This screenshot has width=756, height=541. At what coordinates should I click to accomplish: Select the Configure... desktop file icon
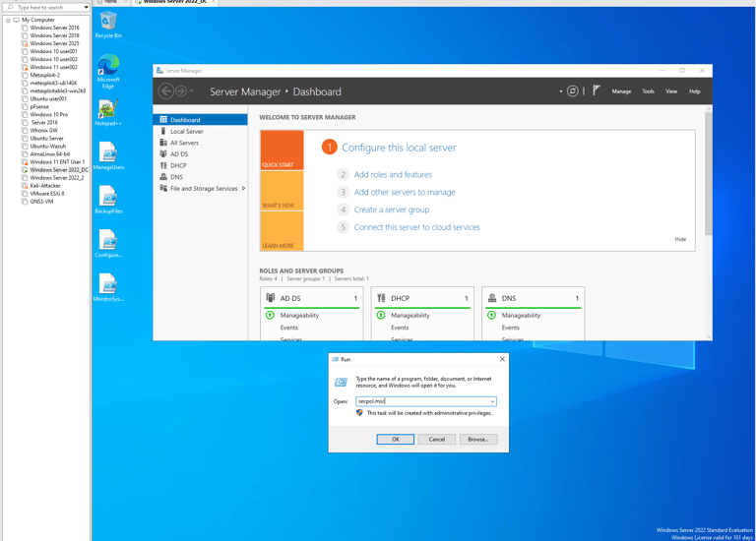pyautogui.click(x=108, y=243)
